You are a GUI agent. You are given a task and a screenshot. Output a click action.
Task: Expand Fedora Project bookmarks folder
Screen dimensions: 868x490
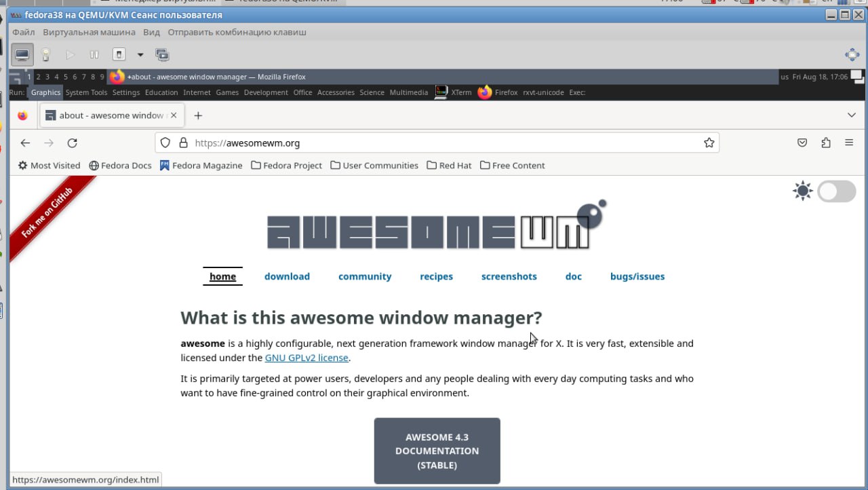(287, 166)
